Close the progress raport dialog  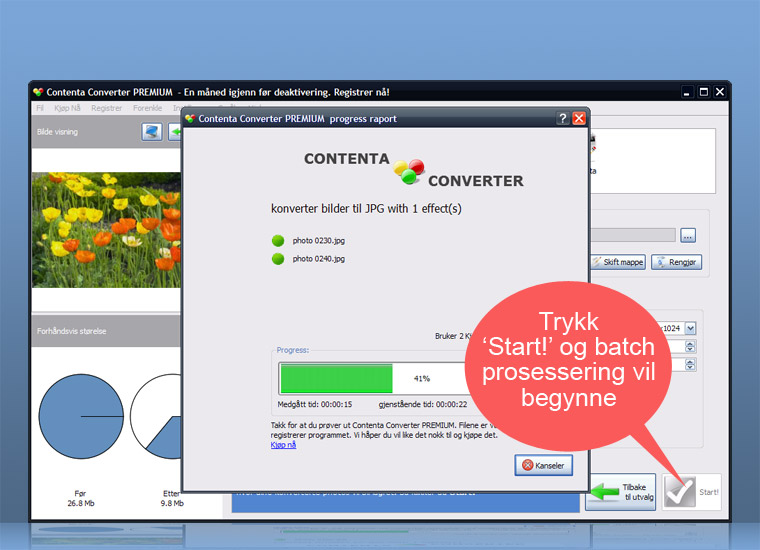point(579,118)
